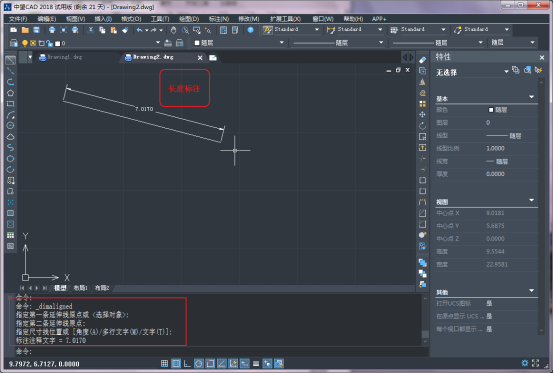The height and width of the screenshot is (374, 554).
Task: Switch to the Layout1 tab
Action: [x=81, y=288]
